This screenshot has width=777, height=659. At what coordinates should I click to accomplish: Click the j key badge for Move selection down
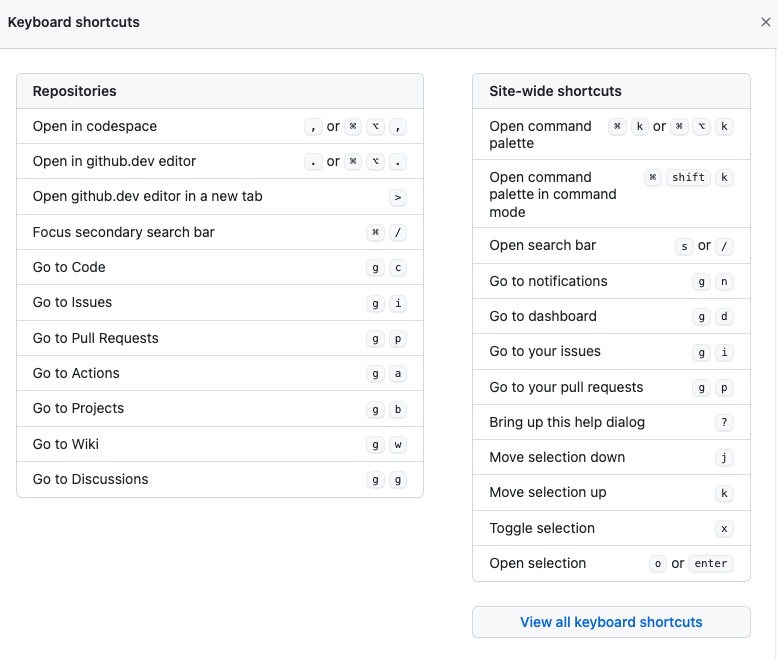tap(725, 458)
